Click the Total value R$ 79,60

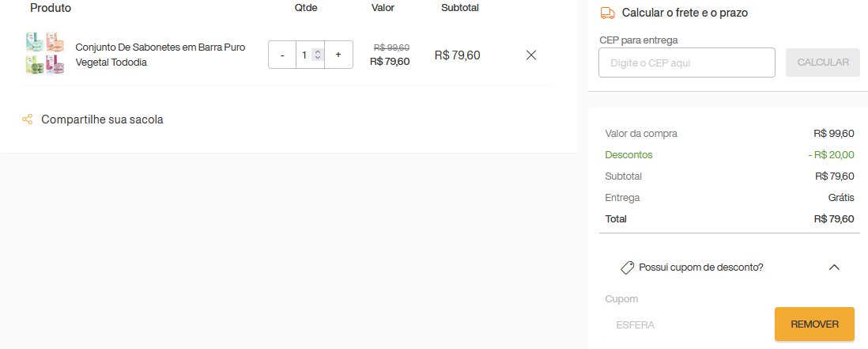(834, 218)
